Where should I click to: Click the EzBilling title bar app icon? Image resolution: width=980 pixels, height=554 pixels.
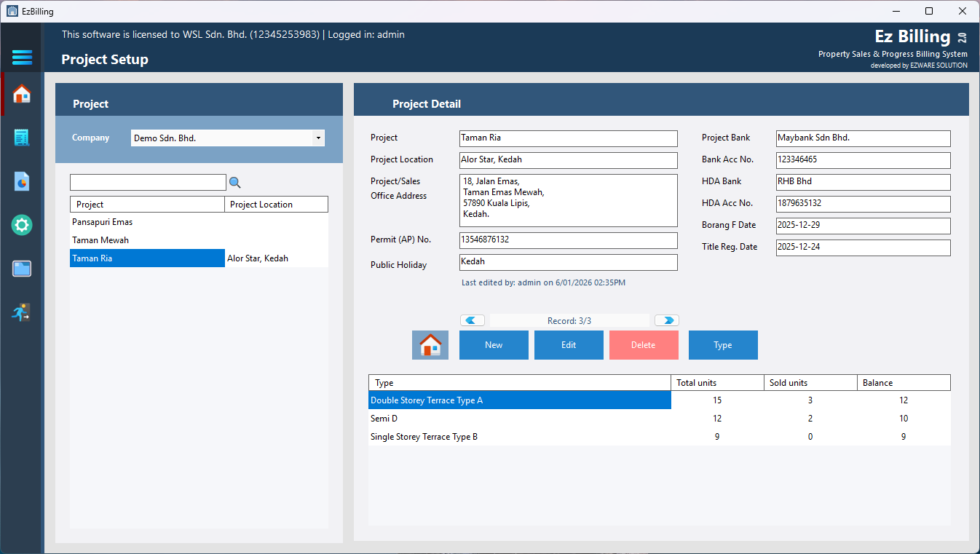point(12,11)
